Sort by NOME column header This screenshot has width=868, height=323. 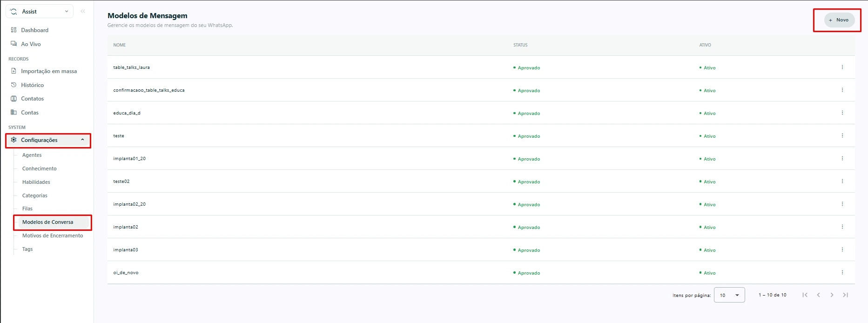(120, 45)
